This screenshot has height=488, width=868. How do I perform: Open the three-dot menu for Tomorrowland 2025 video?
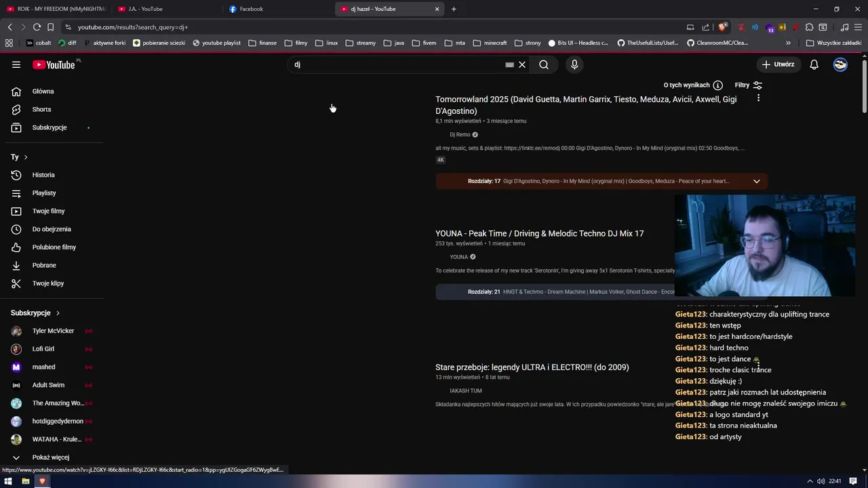click(758, 98)
